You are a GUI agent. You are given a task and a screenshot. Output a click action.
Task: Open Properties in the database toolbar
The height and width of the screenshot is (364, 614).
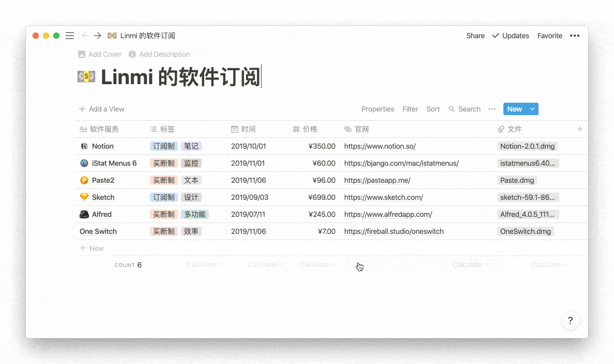click(x=378, y=109)
